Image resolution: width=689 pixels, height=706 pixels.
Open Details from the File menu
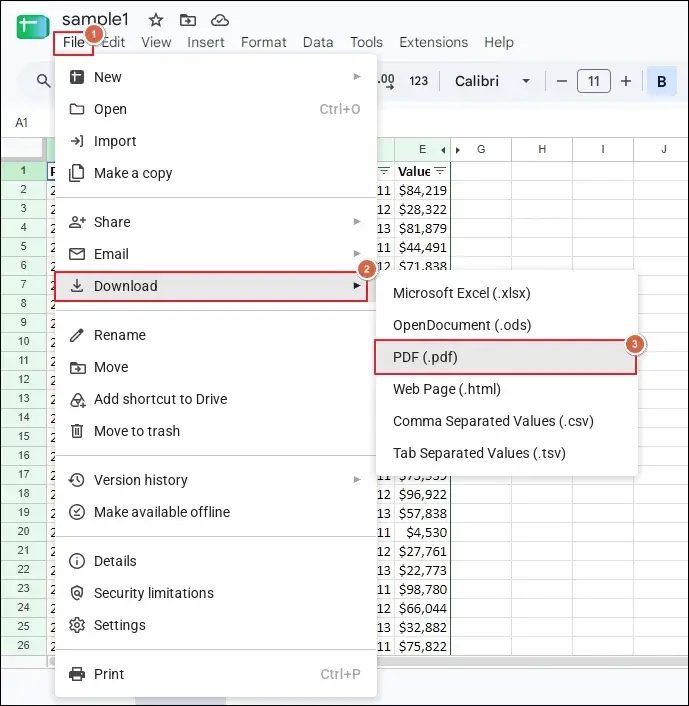[216, 561]
